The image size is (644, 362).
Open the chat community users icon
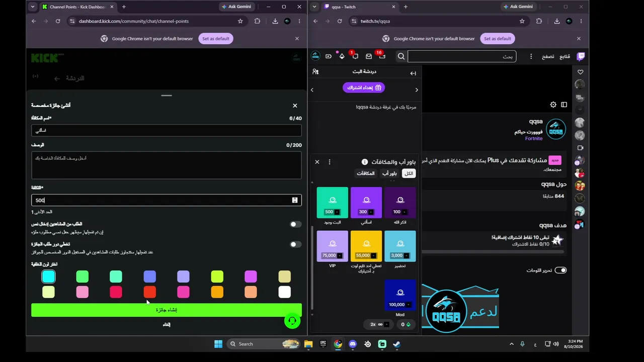(315, 72)
